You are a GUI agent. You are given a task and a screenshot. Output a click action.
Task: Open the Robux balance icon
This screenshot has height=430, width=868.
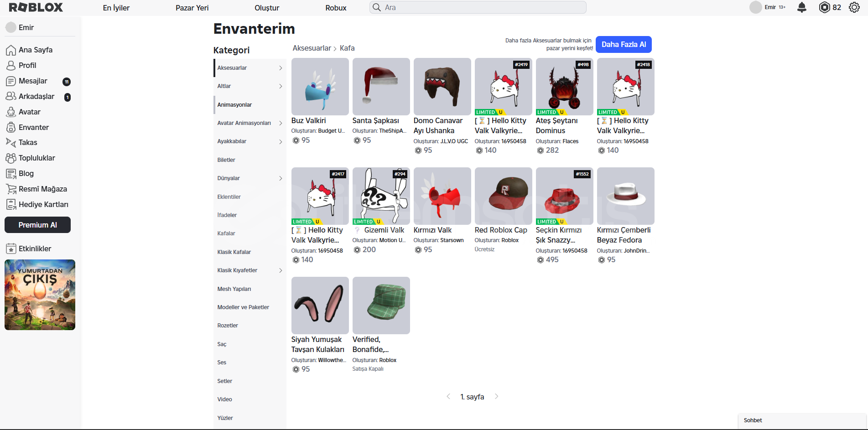click(824, 7)
